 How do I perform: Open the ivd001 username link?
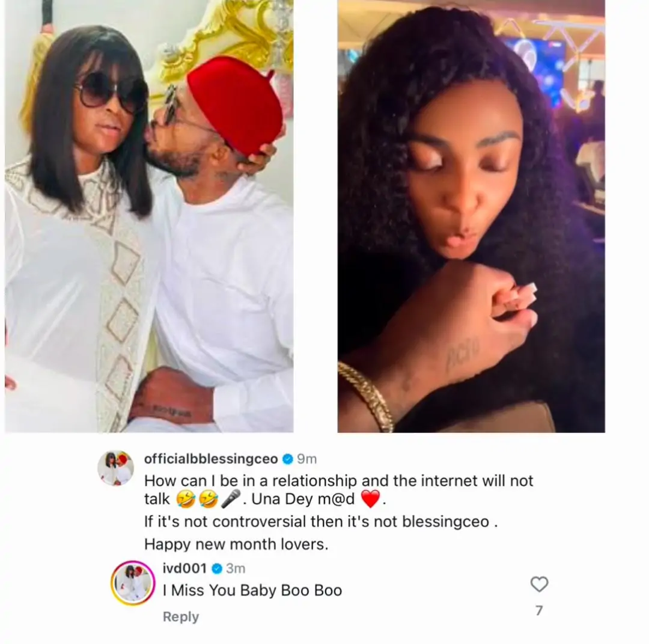184,568
